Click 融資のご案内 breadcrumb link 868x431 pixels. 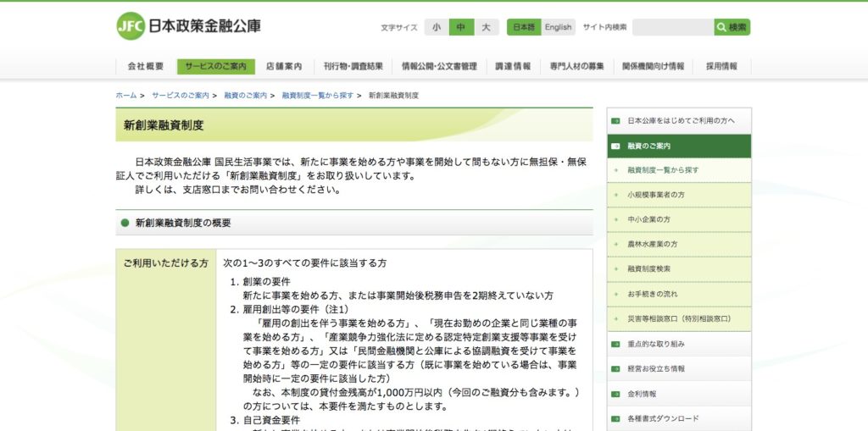tap(245, 95)
